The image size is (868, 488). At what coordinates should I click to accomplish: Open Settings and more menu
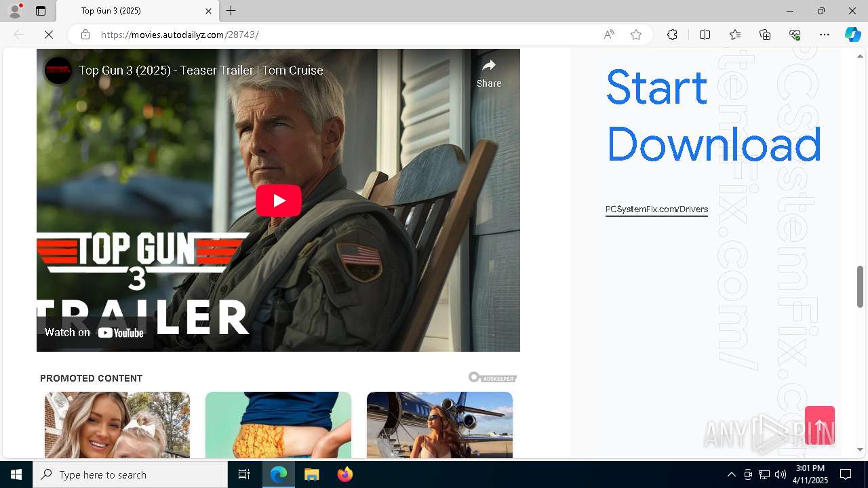(x=825, y=35)
